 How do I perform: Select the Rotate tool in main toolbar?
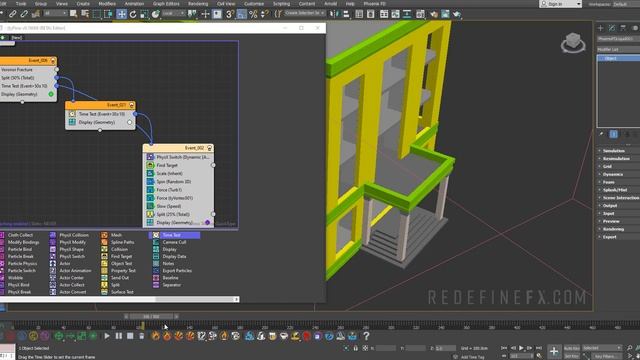[x=133, y=14]
